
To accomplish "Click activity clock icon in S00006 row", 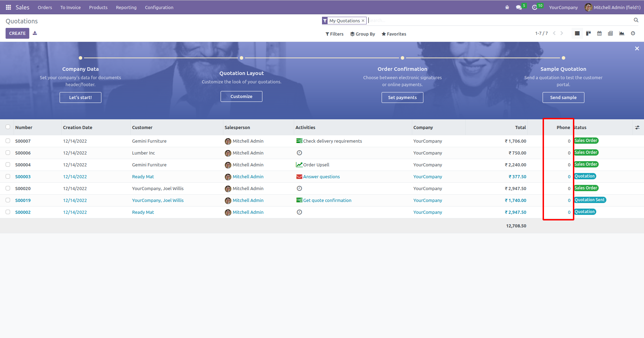I will [299, 153].
